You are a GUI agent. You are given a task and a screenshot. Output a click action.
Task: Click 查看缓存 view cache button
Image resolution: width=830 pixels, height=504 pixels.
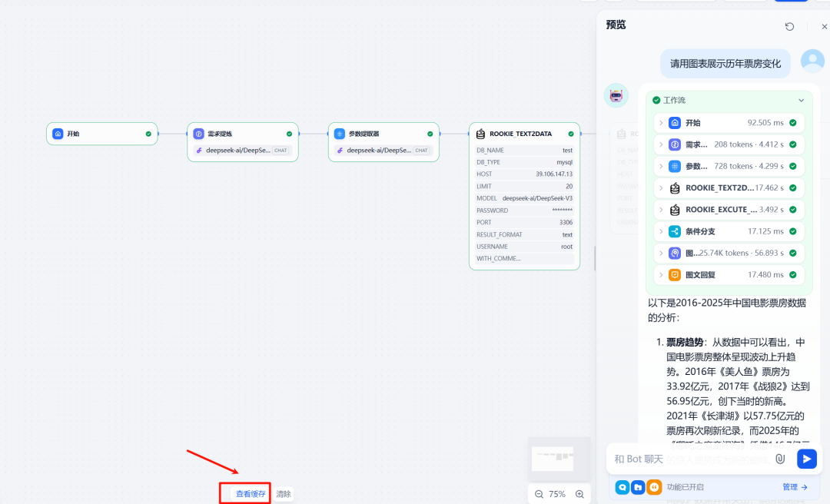tap(251, 494)
